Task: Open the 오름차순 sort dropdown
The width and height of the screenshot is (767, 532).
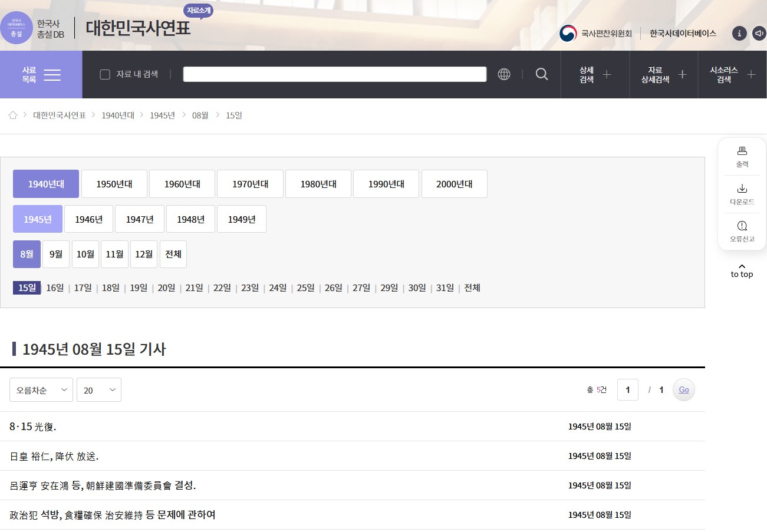Action: pyautogui.click(x=41, y=390)
